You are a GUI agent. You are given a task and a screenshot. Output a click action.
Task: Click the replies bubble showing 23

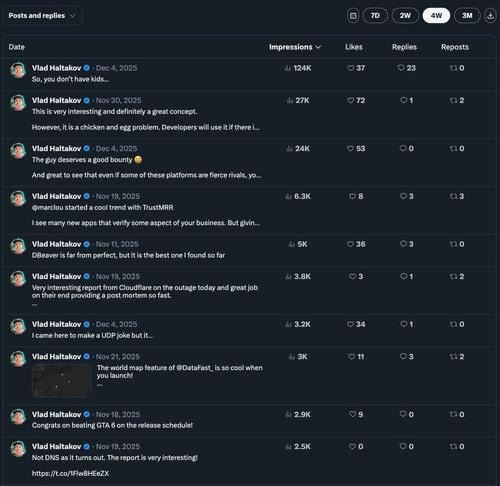coord(401,68)
